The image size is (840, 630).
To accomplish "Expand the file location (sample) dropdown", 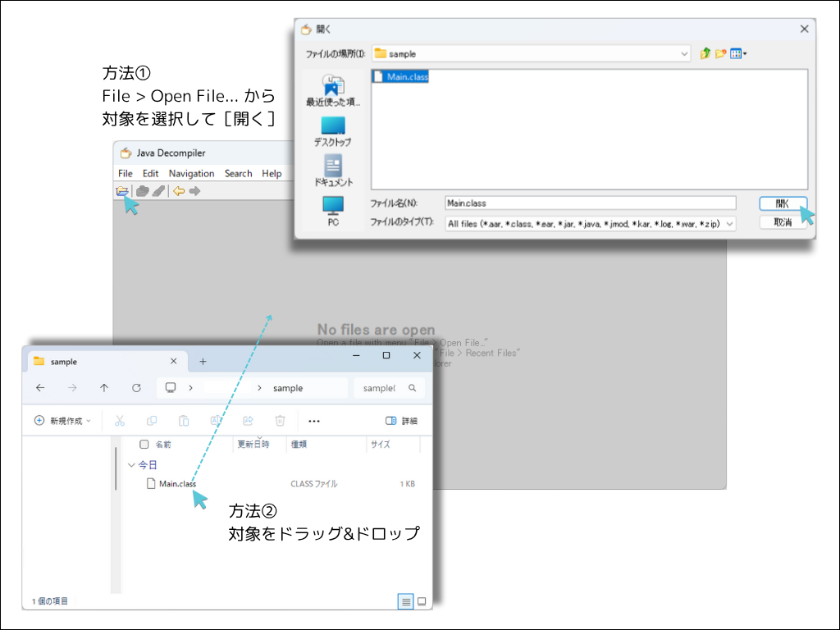I will point(684,54).
